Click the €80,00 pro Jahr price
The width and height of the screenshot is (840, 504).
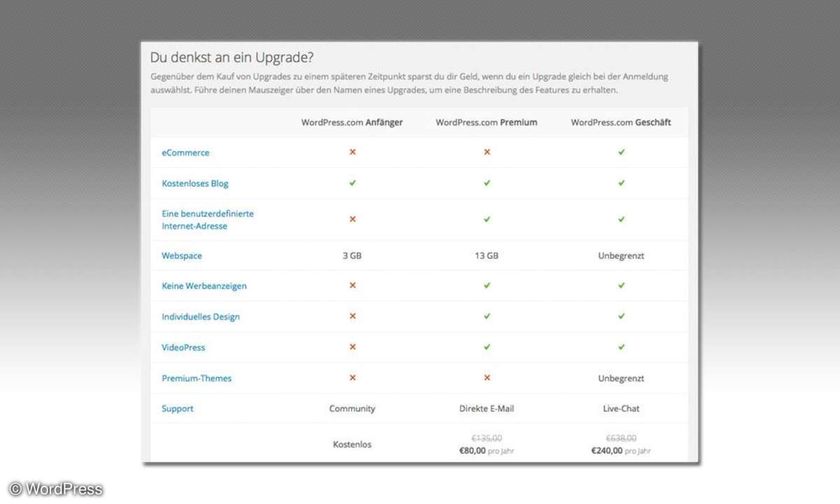(486, 451)
